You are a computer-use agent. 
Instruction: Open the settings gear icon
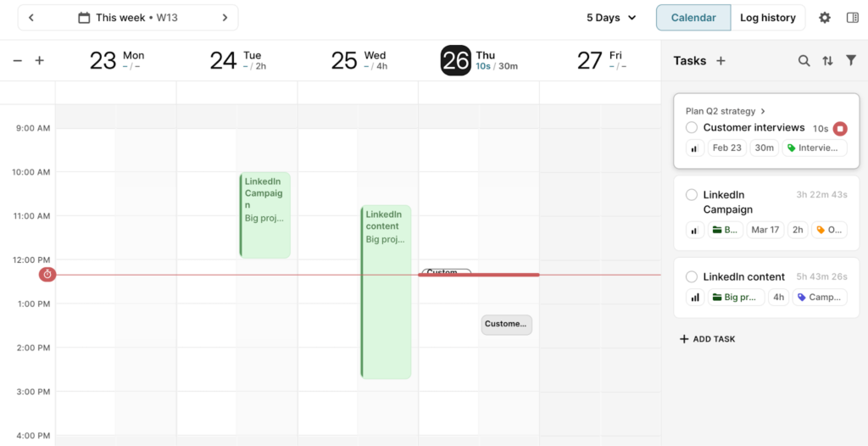coord(825,18)
